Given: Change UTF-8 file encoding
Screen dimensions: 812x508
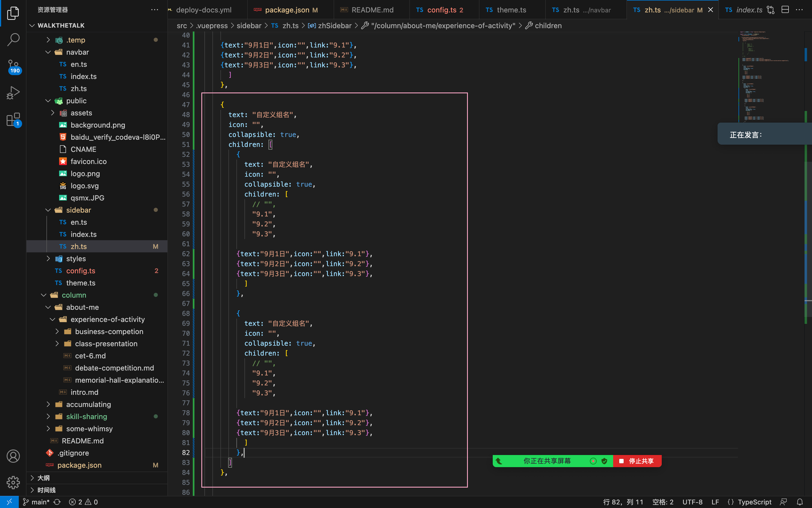Looking at the screenshot, I should coord(692,502).
